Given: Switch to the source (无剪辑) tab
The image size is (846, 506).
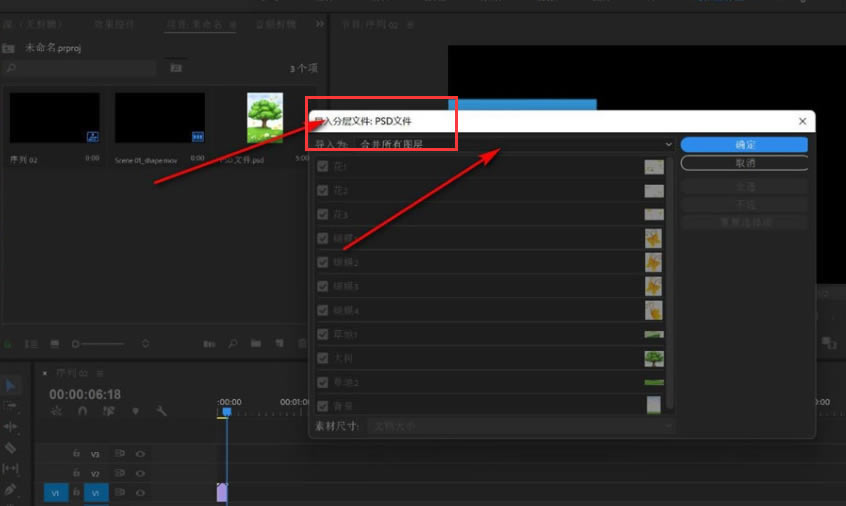Looking at the screenshot, I should tap(32, 24).
